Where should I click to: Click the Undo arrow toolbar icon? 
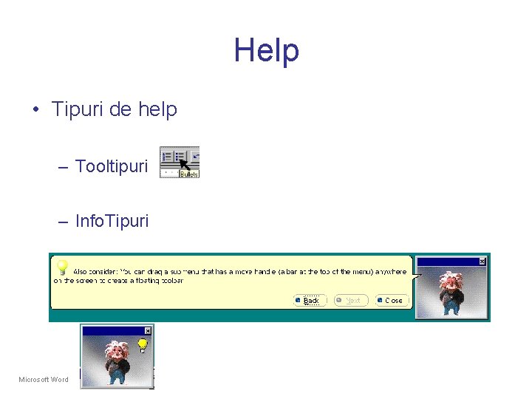click(x=195, y=157)
